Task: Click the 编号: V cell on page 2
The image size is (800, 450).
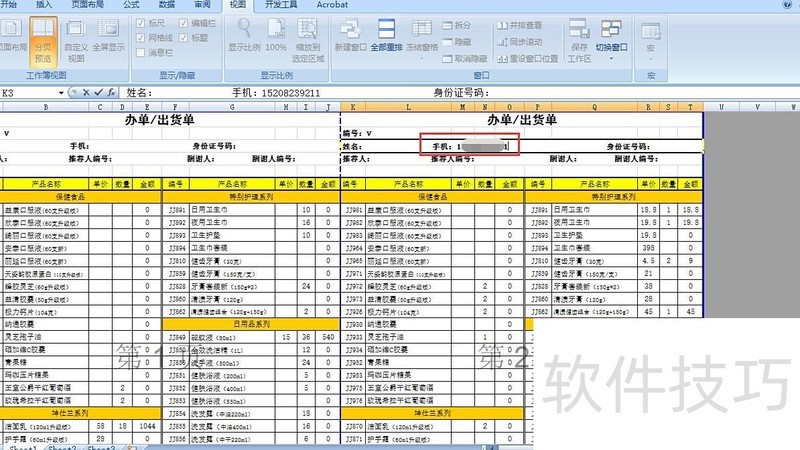Action: click(357, 133)
